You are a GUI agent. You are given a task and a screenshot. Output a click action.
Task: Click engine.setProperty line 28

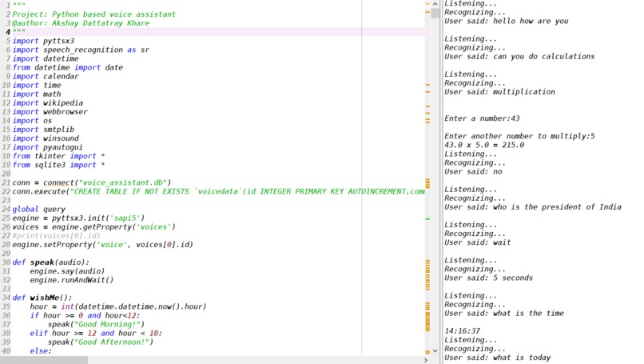[x=103, y=245]
